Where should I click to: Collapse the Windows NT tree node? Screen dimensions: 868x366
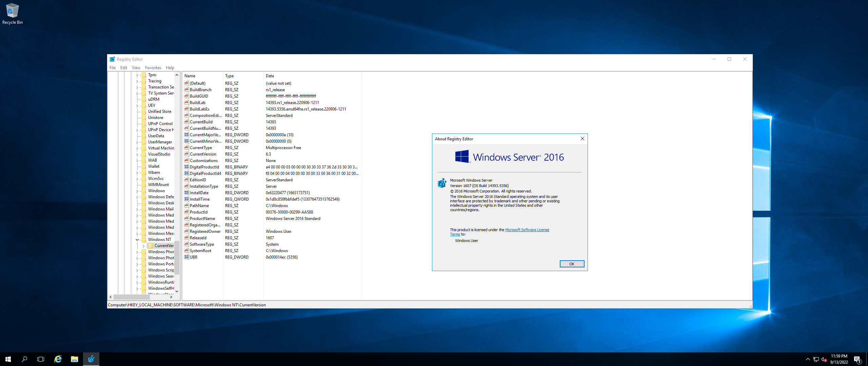(x=137, y=240)
